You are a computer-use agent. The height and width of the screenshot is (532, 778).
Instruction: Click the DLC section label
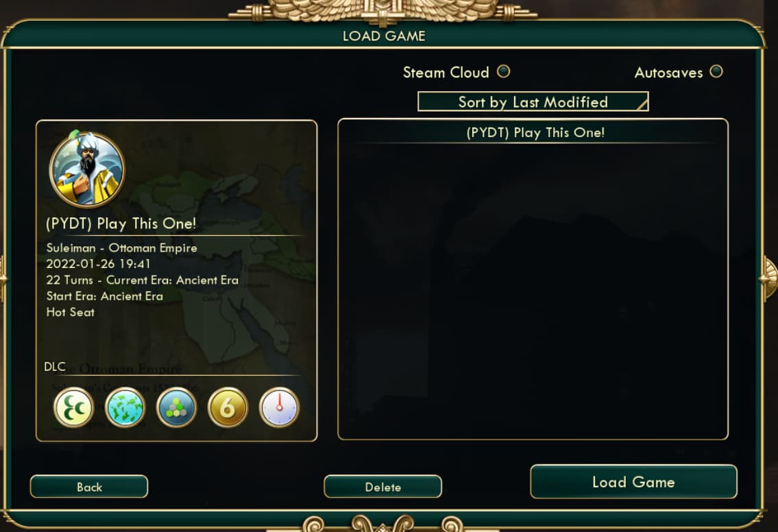pos(55,367)
